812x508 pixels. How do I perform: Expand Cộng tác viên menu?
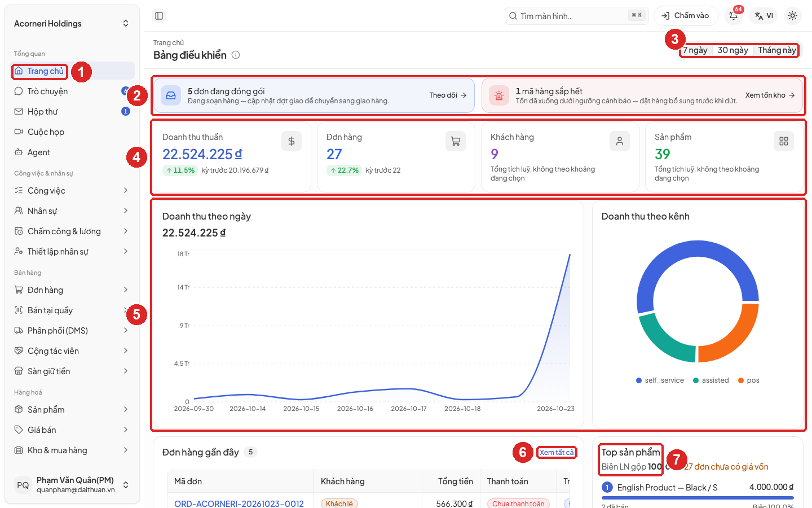72,351
